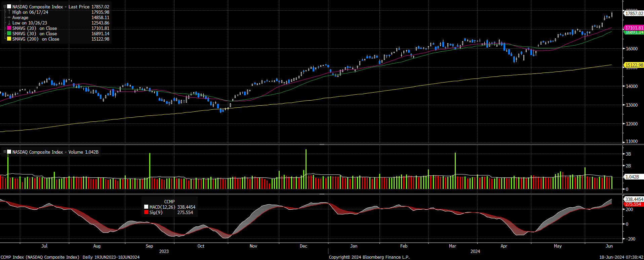Click the Average marker icon in legend
The height and width of the screenshot is (260, 644).
click(x=9, y=17)
